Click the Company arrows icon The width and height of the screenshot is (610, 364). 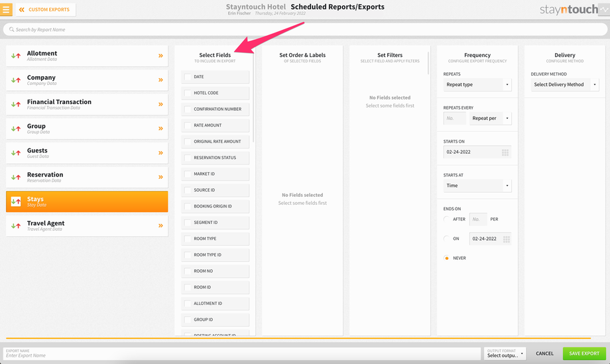click(15, 80)
